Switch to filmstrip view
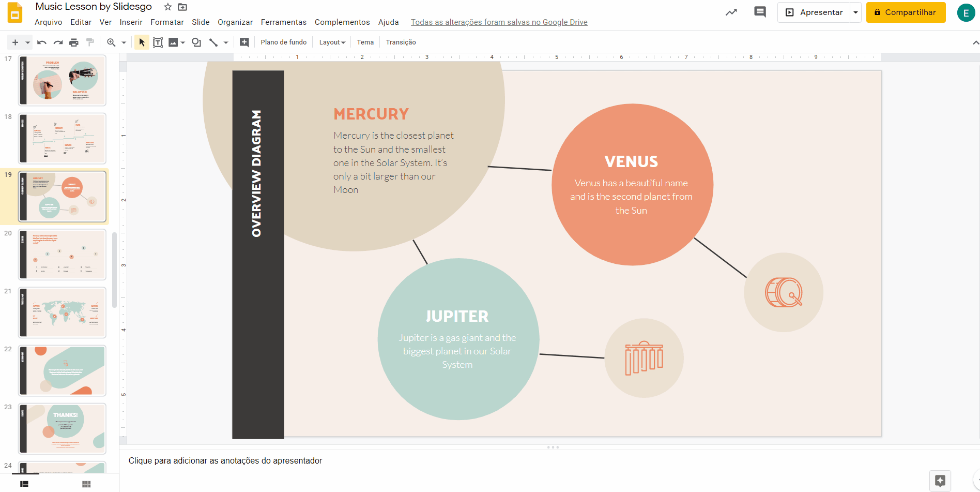 coord(24,484)
